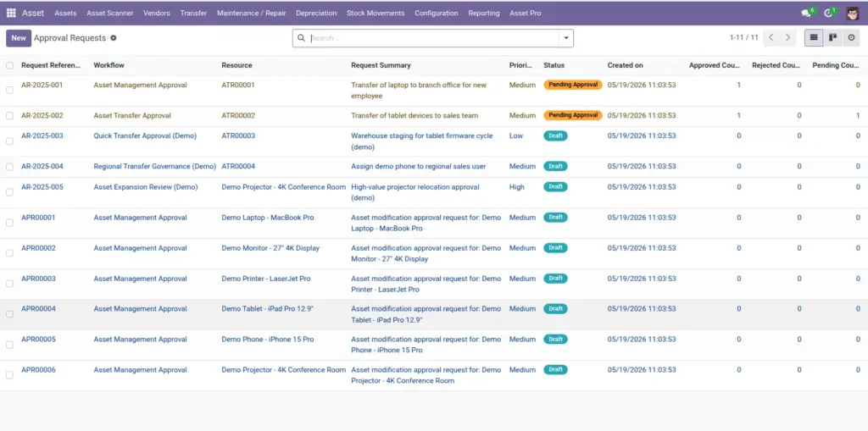Sort by Resource column header
The image size is (868, 431).
237,65
